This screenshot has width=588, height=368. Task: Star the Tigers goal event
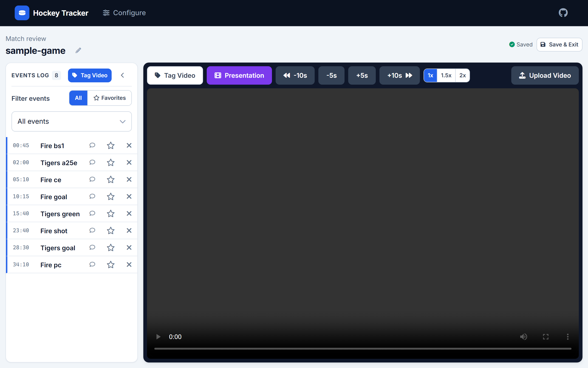pyautogui.click(x=110, y=247)
